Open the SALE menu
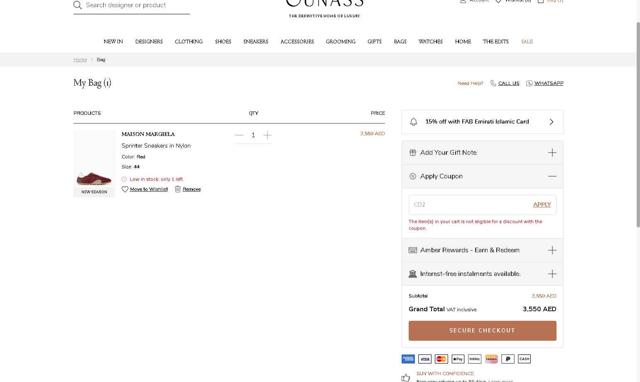This screenshot has height=382, width=640. [x=527, y=42]
